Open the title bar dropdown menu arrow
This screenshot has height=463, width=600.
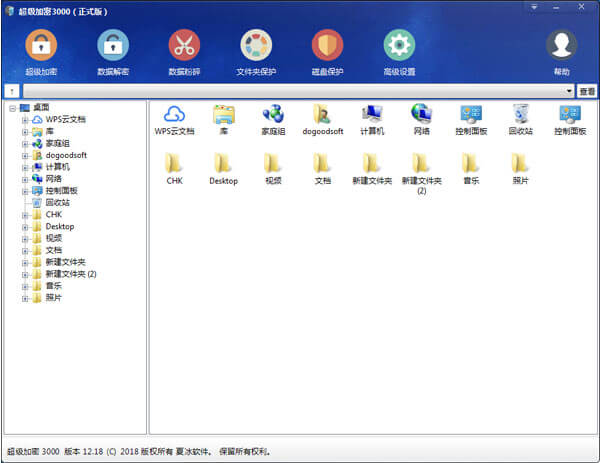(534, 7)
